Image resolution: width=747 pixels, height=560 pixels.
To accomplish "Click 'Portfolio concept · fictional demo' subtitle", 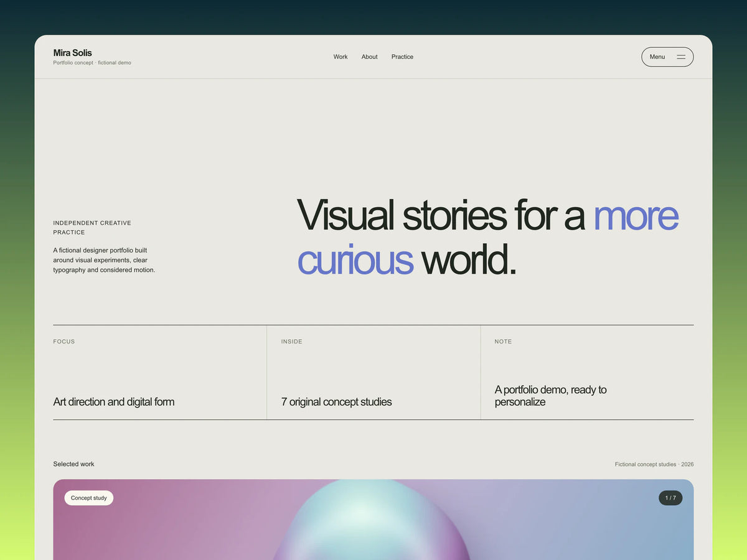I will point(92,63).
